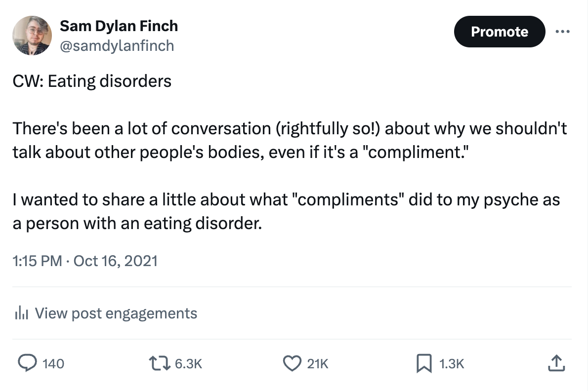Toggle bookmark status for this post
Screen dimensions: 588x391
coord(423,363)
